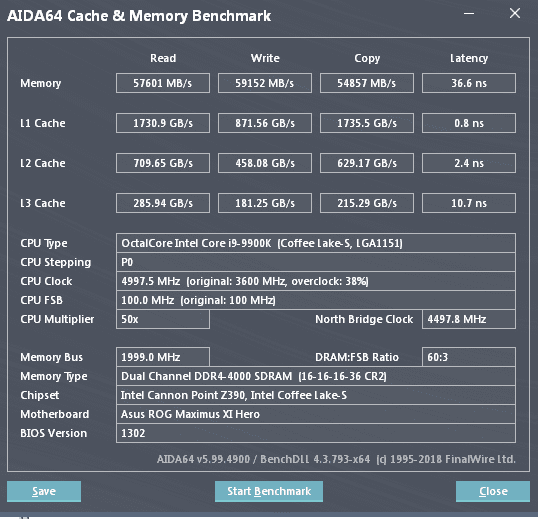Viewport: 538px width, 519px height.
Task: Click the Memory row label
Action: pyautogui.click(x=40, y=83)
